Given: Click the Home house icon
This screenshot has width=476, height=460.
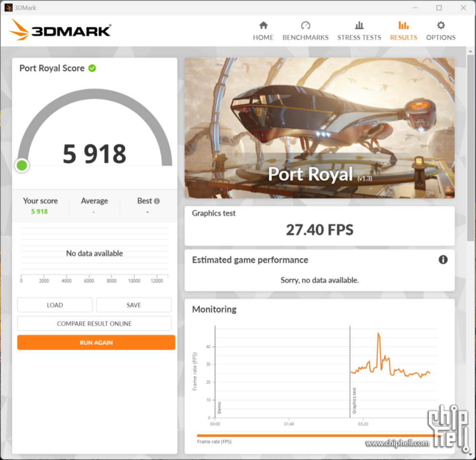Looking at the screenshot, I should click(263, 25).
